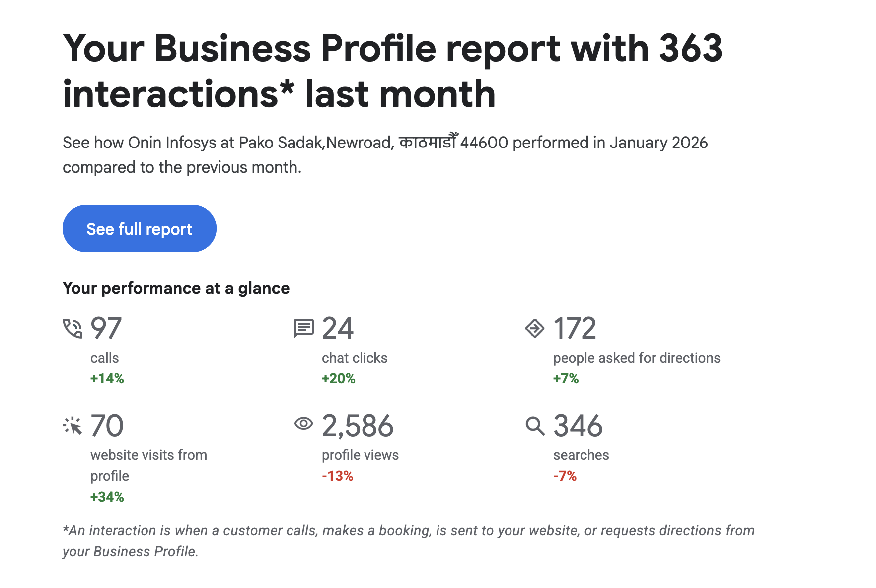Click the "people asked for directions" label

click(x=637, y=358)
